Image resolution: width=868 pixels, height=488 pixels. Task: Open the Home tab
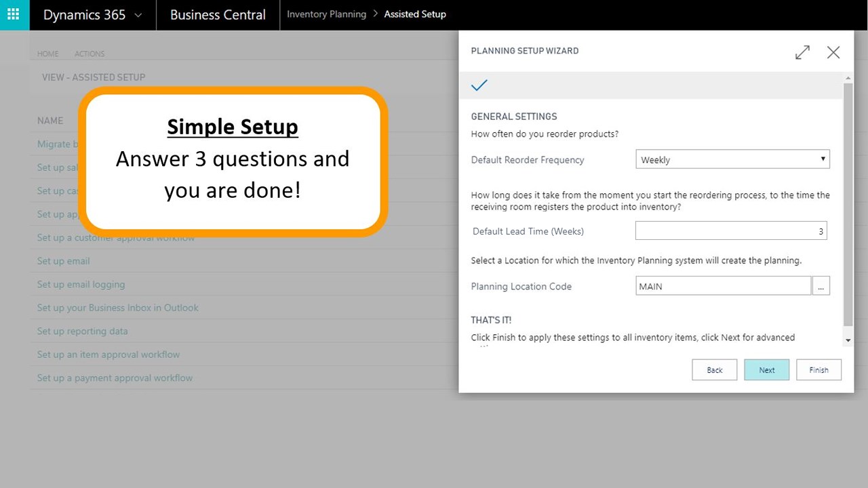(47, 54)
